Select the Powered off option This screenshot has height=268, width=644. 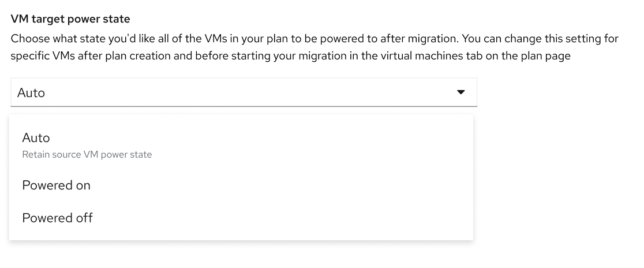tap(57, 218)
